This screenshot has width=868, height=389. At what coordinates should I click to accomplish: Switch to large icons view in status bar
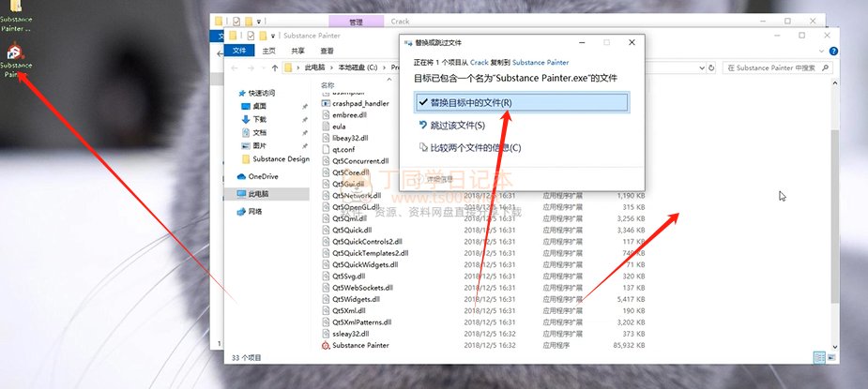830,358
